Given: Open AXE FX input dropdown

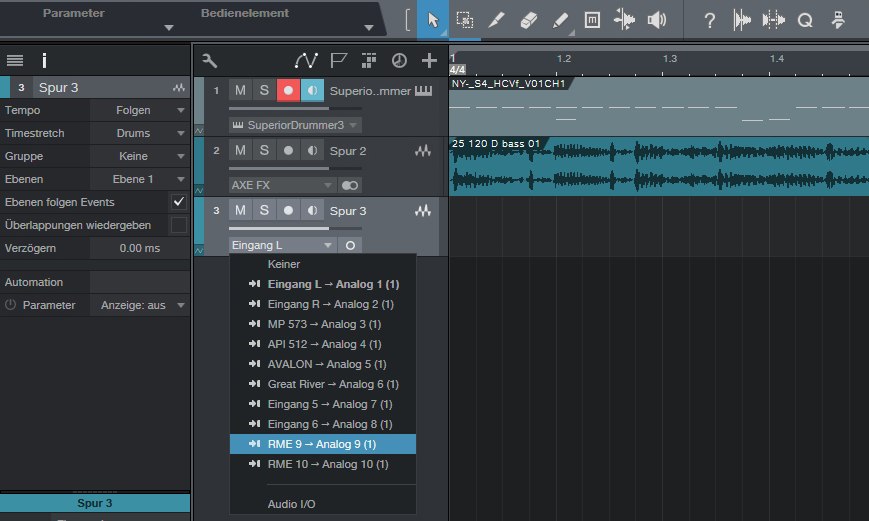Looking at the screenshot, I should 282,185.
